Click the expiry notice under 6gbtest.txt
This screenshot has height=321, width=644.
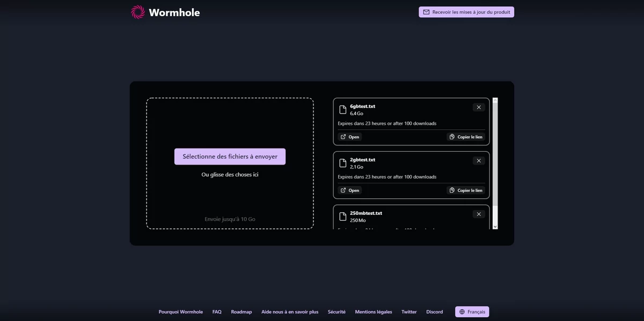387,123
